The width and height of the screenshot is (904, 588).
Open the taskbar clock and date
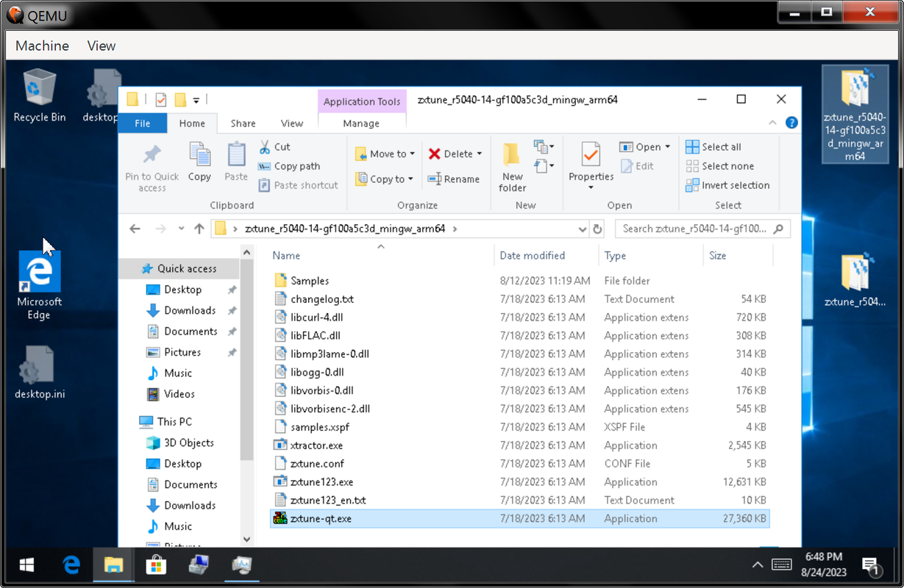tap(824, 564)
